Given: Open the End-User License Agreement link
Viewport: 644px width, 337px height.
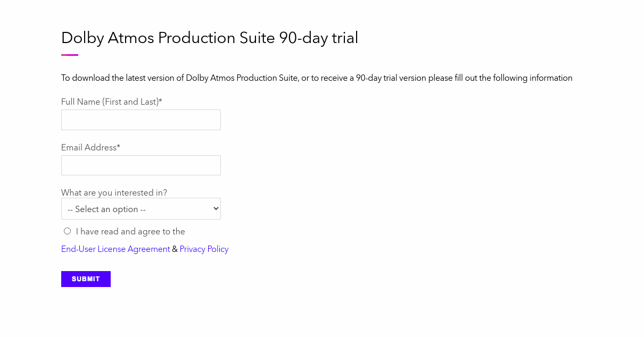Looking at the screenshot, I should 115,249.
